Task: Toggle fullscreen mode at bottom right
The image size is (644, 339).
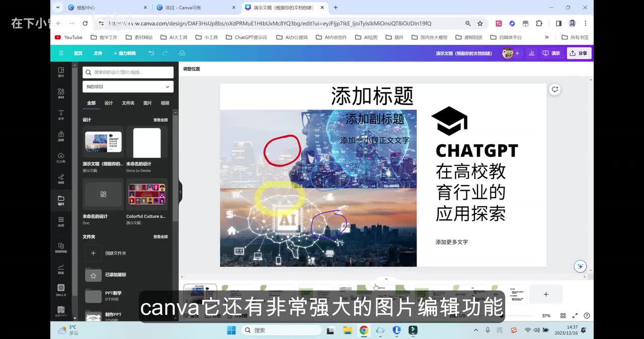Action: tap(575, 316)
